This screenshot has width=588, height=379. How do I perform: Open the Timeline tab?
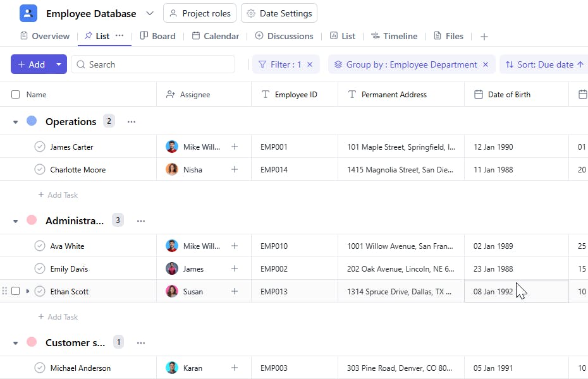[394, 36]
